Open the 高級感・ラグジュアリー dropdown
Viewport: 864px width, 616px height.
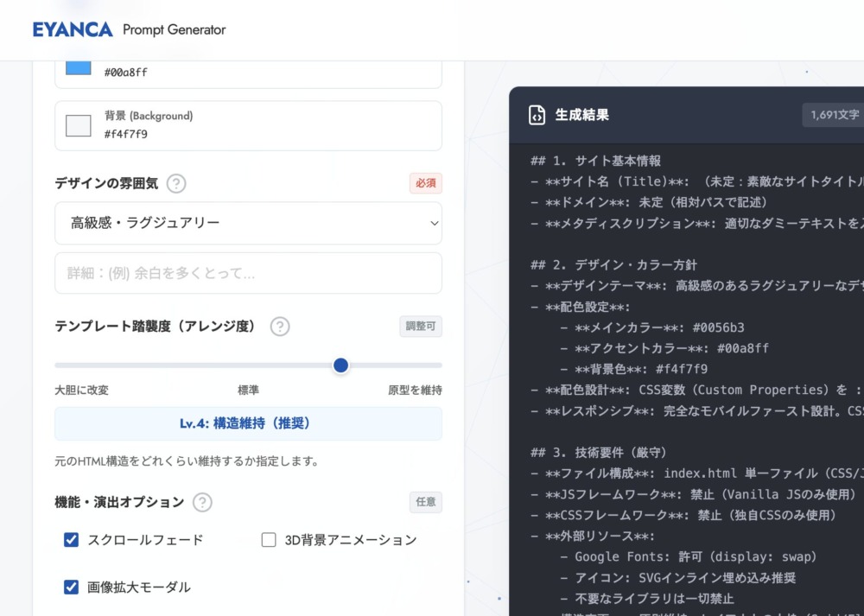[x=248, y=223]
